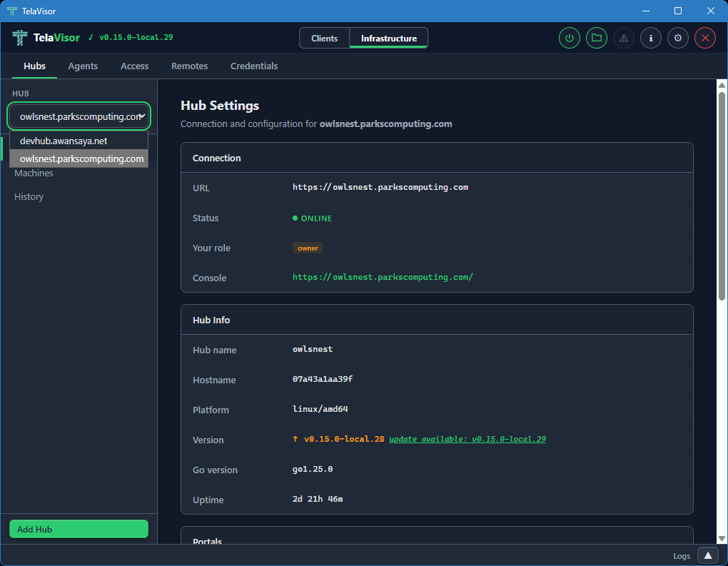Screen dimensions: 728x566
Task: Open settings gear icon in header
Action: [x=678, y=38]
